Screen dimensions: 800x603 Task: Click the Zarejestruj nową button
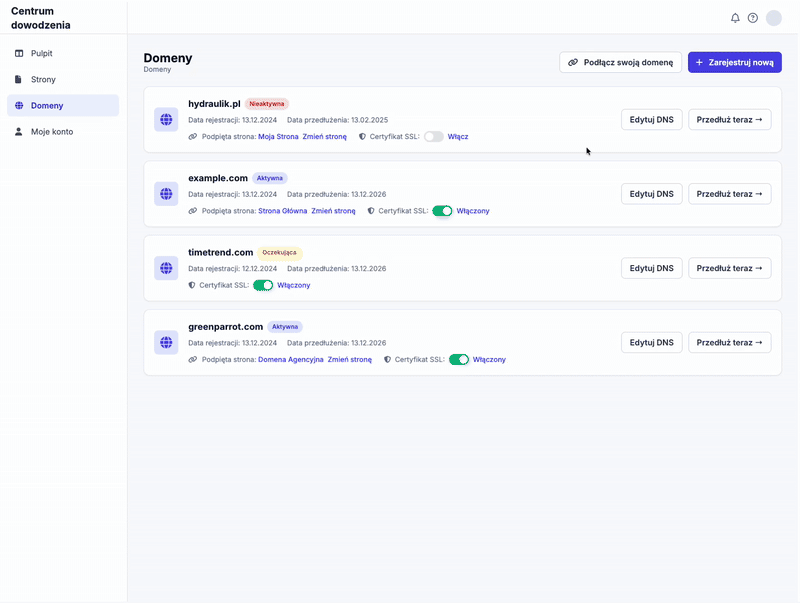[735, 62]
